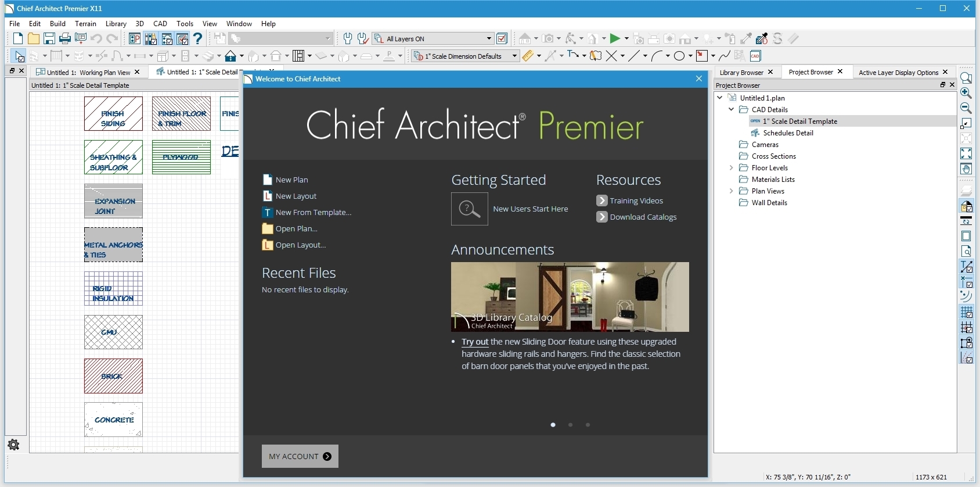This screenshot has width=980, height=487.
Task: Open the Roof tool dropdown arrow
Action: [x=242, y=56]
